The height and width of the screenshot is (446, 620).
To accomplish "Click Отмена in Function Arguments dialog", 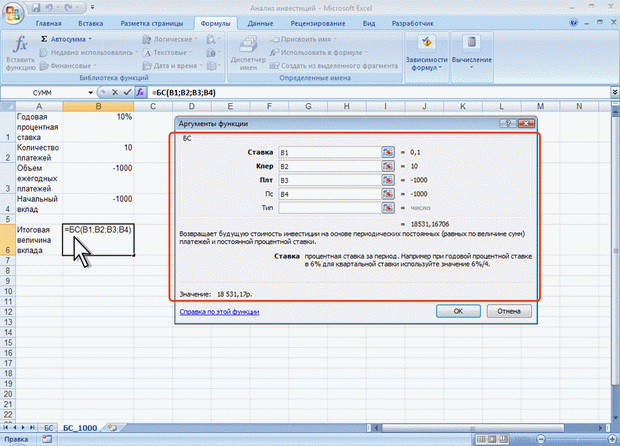I will point(508,311).
